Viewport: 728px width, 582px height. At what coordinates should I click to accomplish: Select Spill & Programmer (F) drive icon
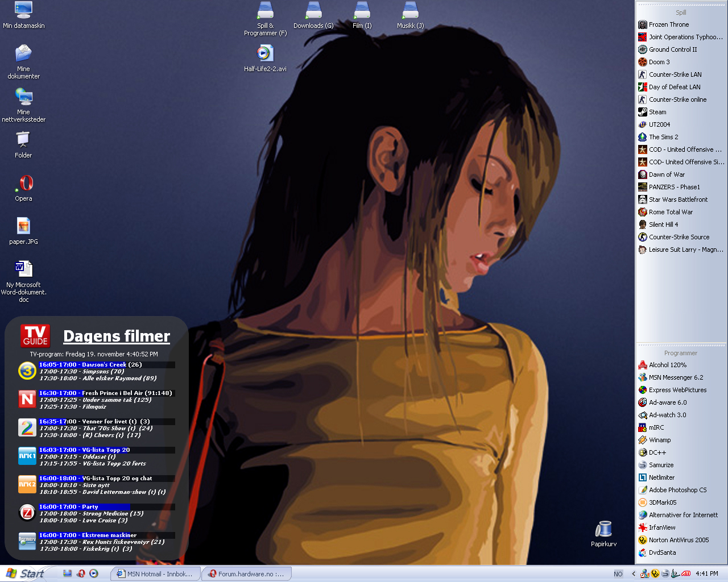[265, 19]
